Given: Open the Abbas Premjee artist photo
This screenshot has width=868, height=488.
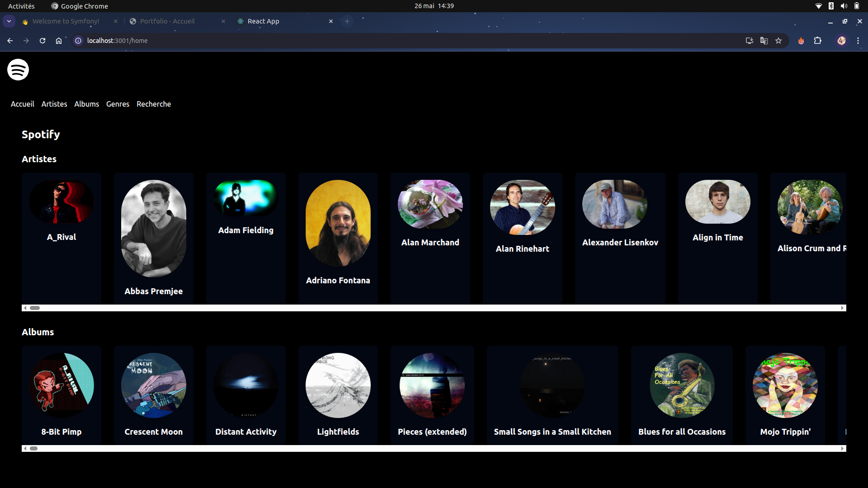Looking at the screenshot, I should 154,229.
